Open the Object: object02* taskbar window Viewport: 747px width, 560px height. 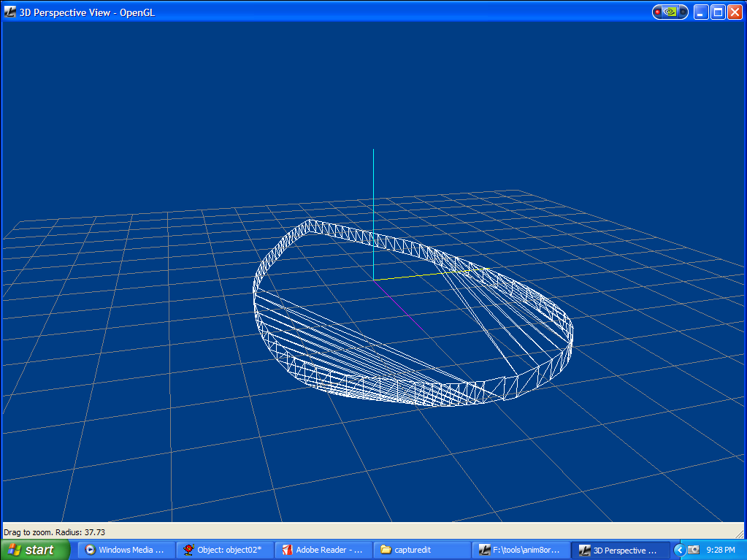coord(224,550)
